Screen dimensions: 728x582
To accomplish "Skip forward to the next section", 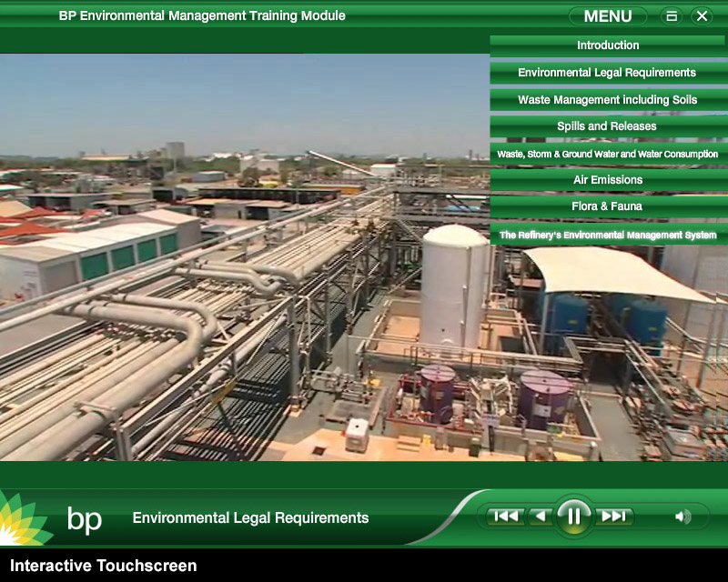I will tap(614, 517).
